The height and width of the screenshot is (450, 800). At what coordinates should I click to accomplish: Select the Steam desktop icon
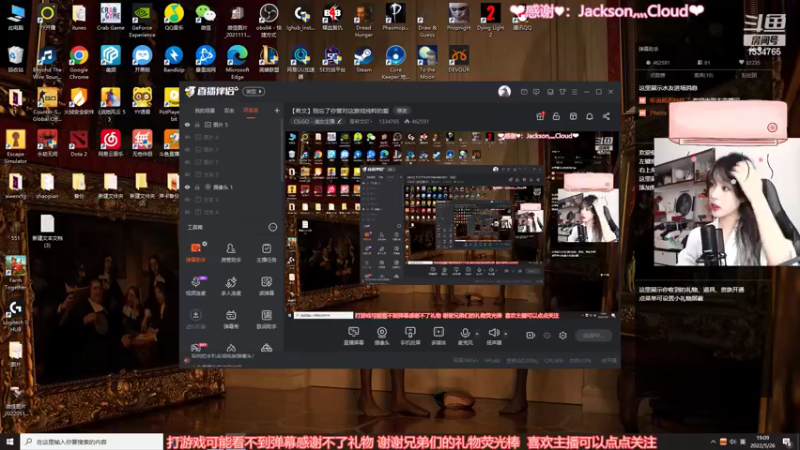tap(363, 59)
